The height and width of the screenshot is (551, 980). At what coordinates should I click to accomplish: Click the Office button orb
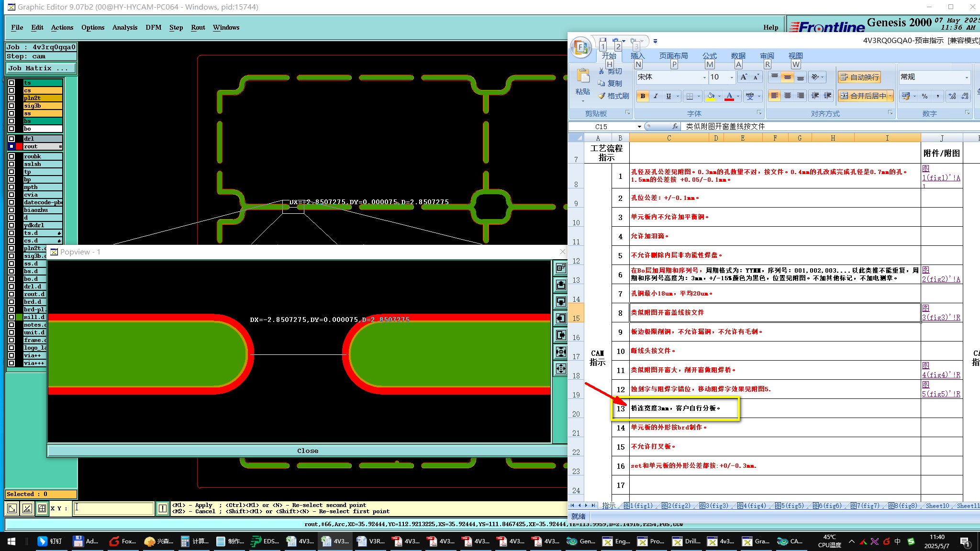[x=580, y=47]
